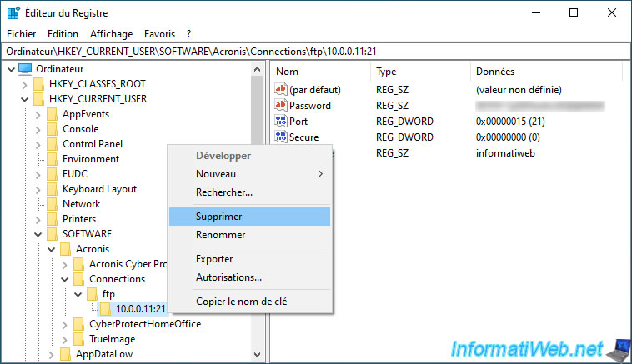Click the AppDataLow folder icon
The width and height of the screenshot is (632, 364).
(65, 354)
